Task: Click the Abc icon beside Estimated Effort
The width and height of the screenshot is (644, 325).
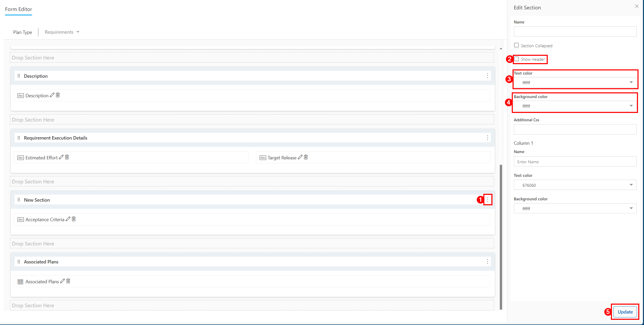Action: point(21,158)
